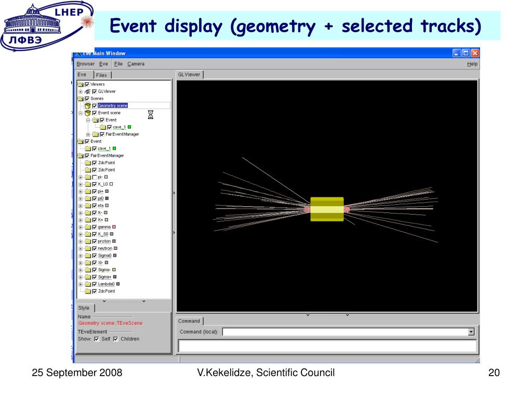Uncheck the Event scene checkbox
This screenshot has height=399, width=532.
pyautogui.click(x=95, y=113)
